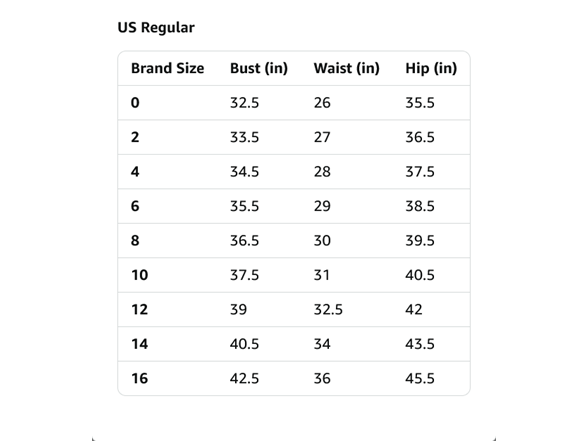Select the 39 bust value for size 12
Viewport: 588px width, 441px height.
[238, 310]
